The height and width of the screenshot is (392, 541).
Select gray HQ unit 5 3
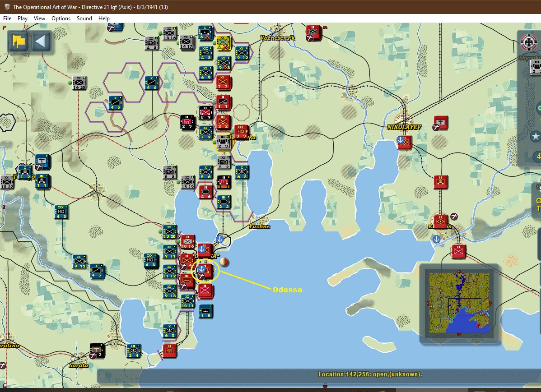pyautogui.click(x=169, y=172)
